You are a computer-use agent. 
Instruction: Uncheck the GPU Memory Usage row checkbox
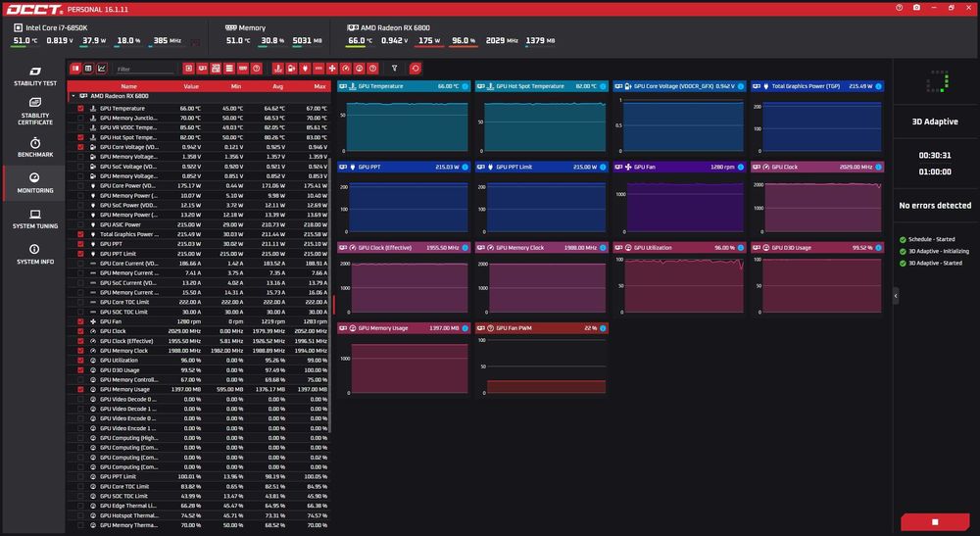coord(80,389)
